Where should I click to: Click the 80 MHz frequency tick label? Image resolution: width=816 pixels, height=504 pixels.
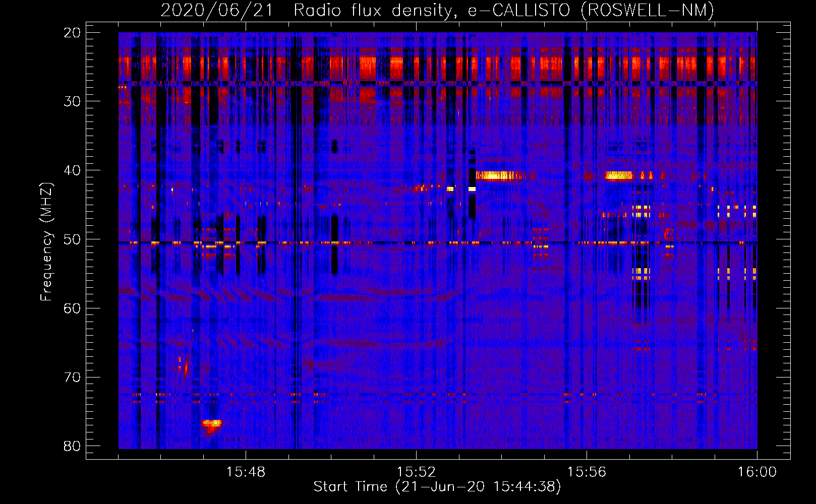pyautogui.click(x=72, y=446)
